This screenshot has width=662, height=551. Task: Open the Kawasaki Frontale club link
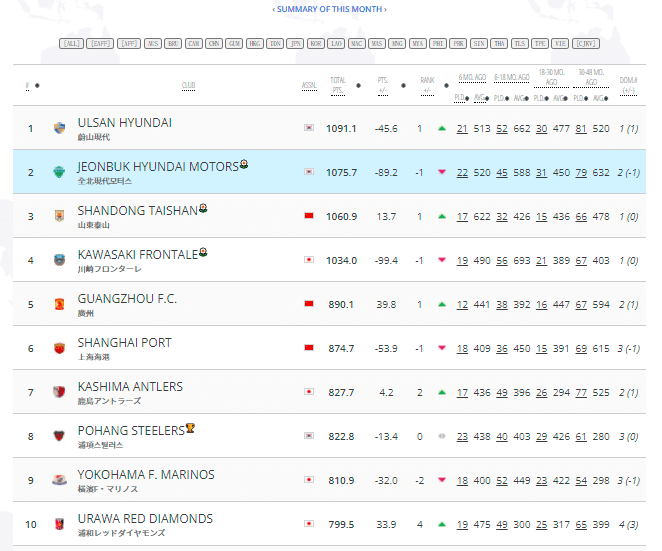tap(137, 255)
